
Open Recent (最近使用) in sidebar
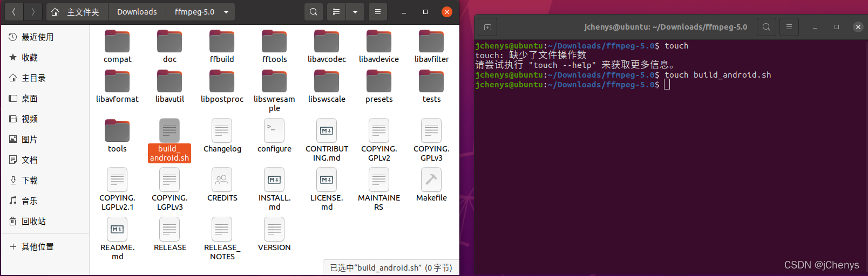coord(45,37)
